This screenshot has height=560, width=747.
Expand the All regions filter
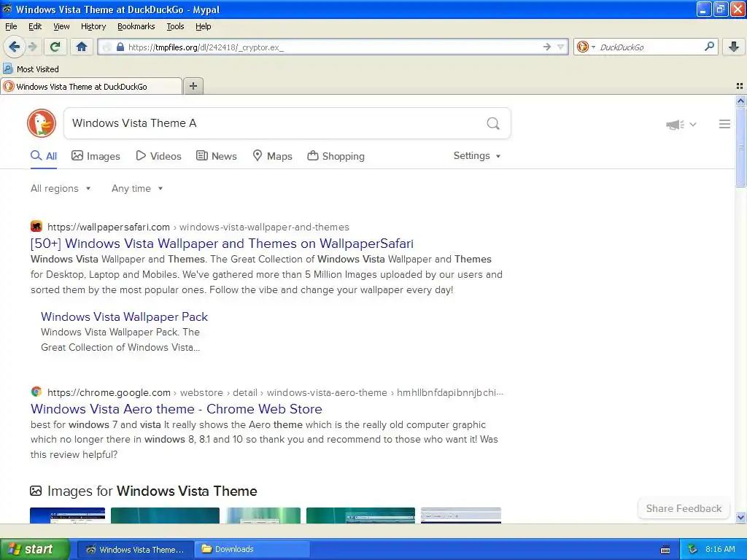[x=61, y=189]
